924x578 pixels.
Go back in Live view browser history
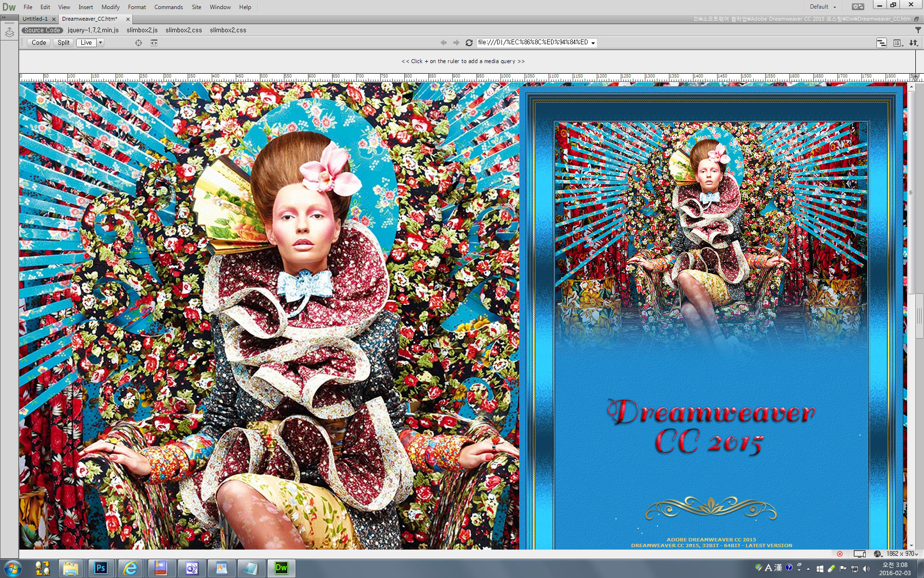[x=443, y=43]
